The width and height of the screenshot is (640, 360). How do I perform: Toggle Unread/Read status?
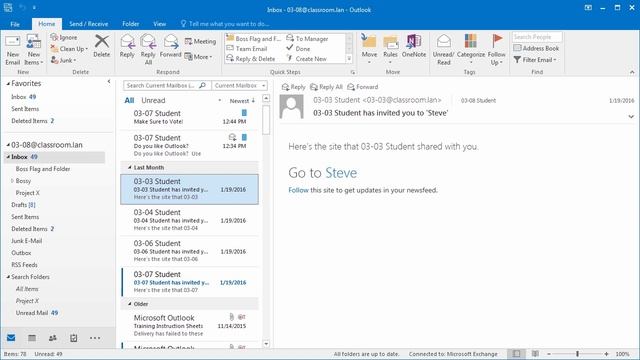443,49
